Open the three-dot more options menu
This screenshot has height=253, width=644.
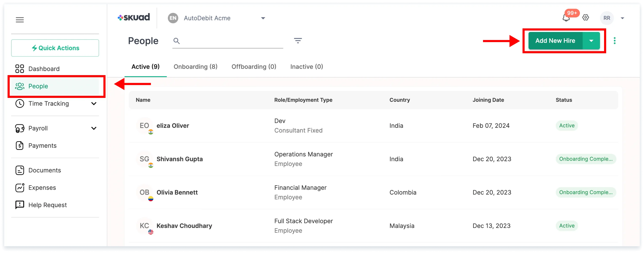pyautogui.click(x=615, y=41)
